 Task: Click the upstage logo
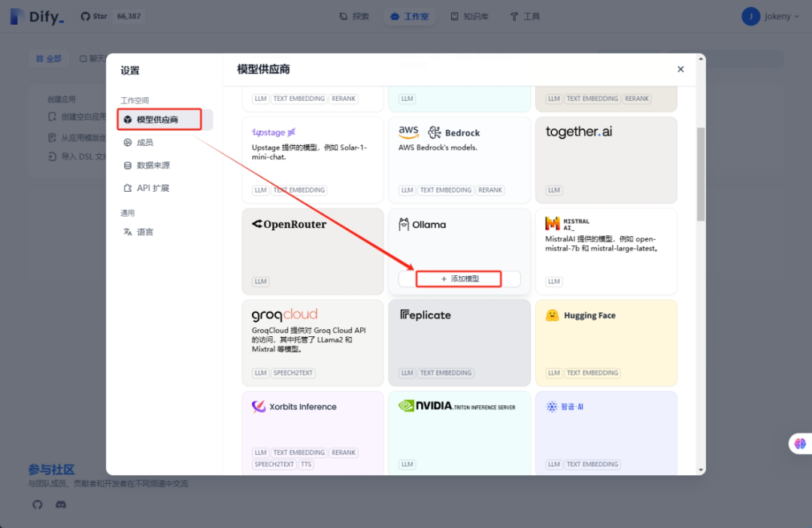pos(274,132)
